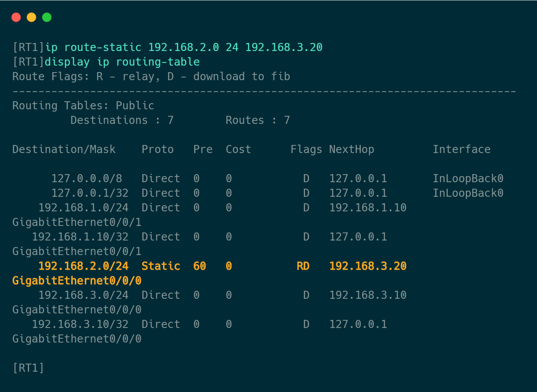Select the Destination/Mask column header

[64, 149]
